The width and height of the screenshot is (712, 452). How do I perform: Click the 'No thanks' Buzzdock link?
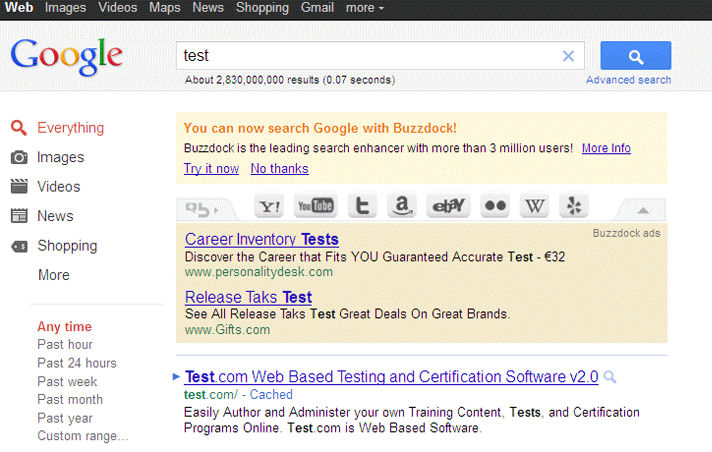[x=279, y=169]
